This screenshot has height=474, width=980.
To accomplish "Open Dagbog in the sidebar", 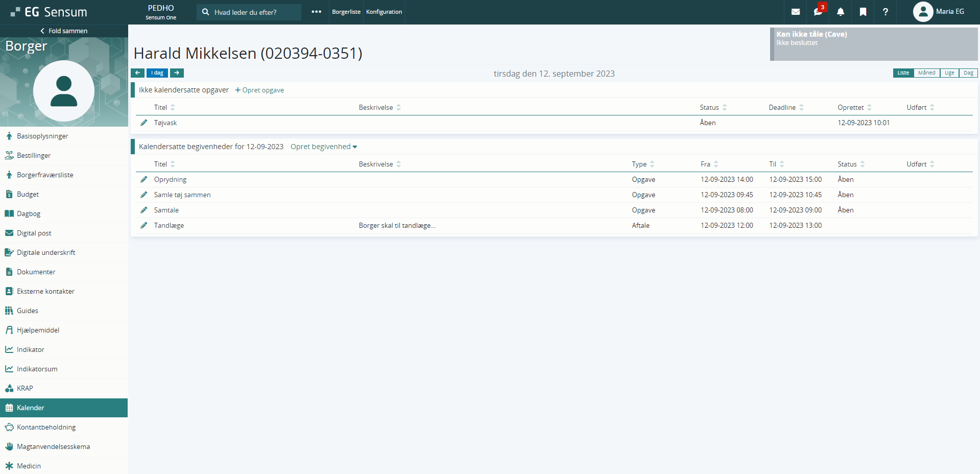I will click(29, 214).
